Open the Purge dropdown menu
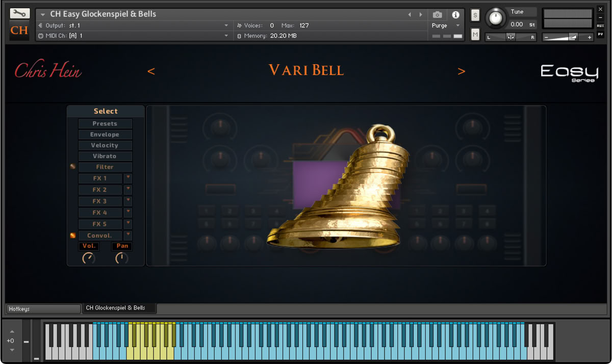This screenshot has width=612, height=364. pyautogui.click(x=446, y=25)
